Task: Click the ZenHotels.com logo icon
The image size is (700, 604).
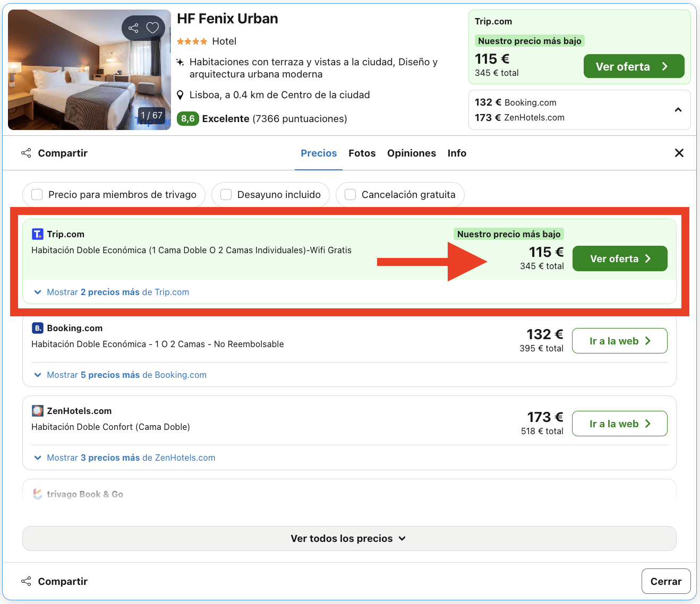Action: [x=38, y=411]
